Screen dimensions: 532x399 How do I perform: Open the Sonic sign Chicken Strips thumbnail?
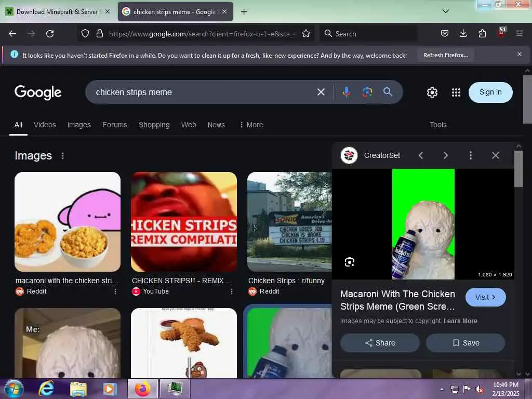click(x=289, y=221)
